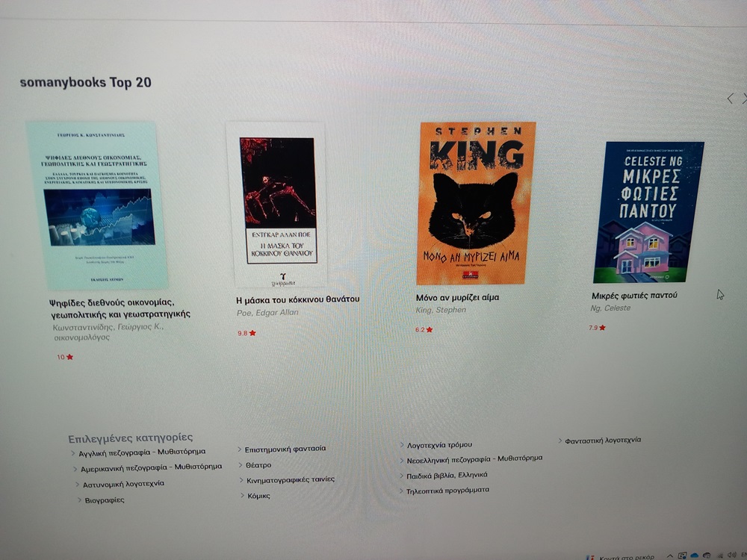Open the Επιστημονική φαντασία category
This screenshot has height=560, width=747.
pos(285,449)
